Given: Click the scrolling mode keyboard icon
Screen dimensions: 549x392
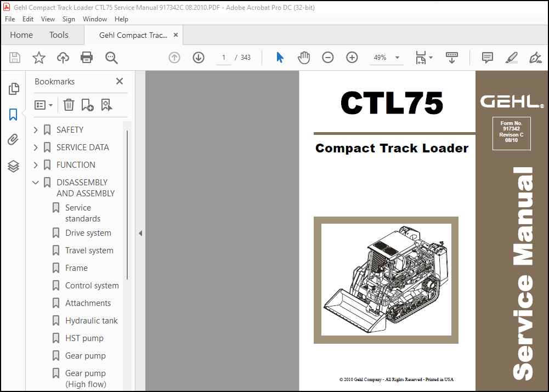Looking at the screenshot, I should (x=452, y=58).
